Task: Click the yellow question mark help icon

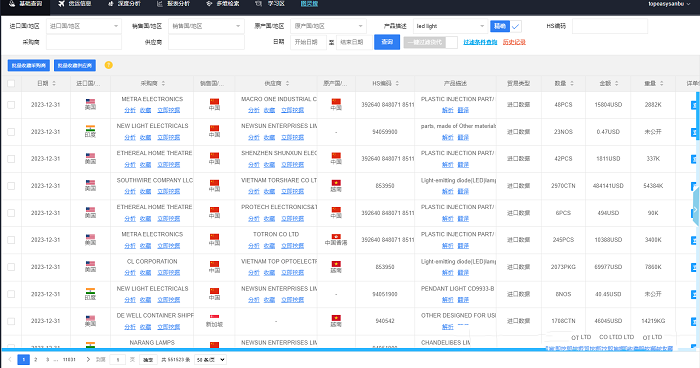Action: point(108,65)
